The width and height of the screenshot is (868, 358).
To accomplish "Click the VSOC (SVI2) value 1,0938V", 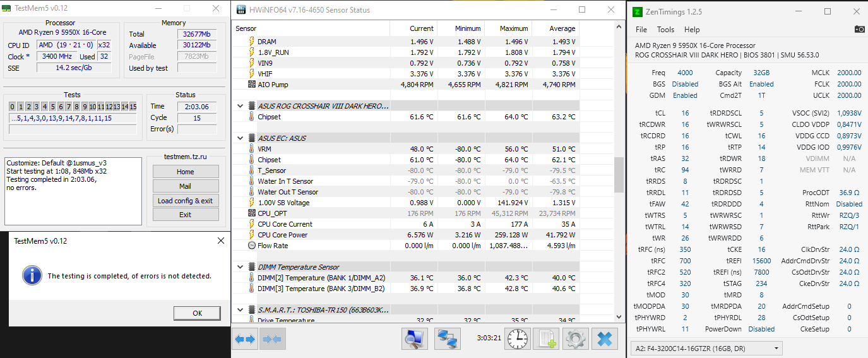I will point(850,113).
